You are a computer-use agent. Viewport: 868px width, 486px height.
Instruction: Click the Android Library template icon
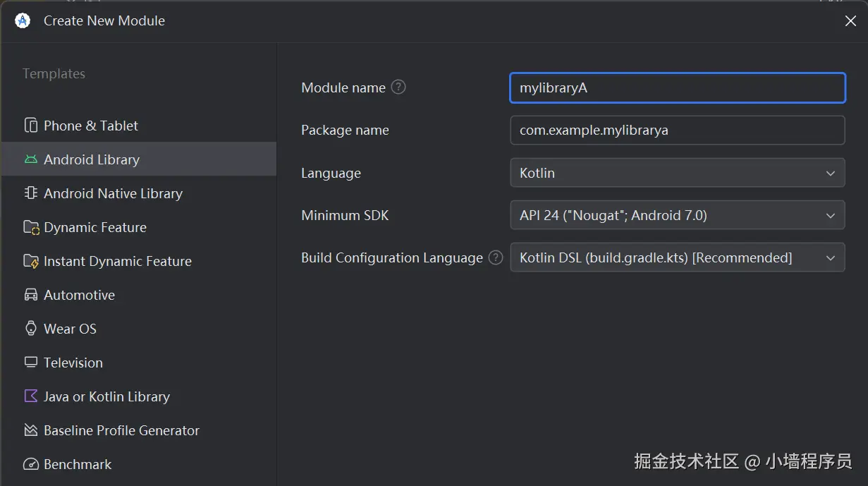(31, 159)
